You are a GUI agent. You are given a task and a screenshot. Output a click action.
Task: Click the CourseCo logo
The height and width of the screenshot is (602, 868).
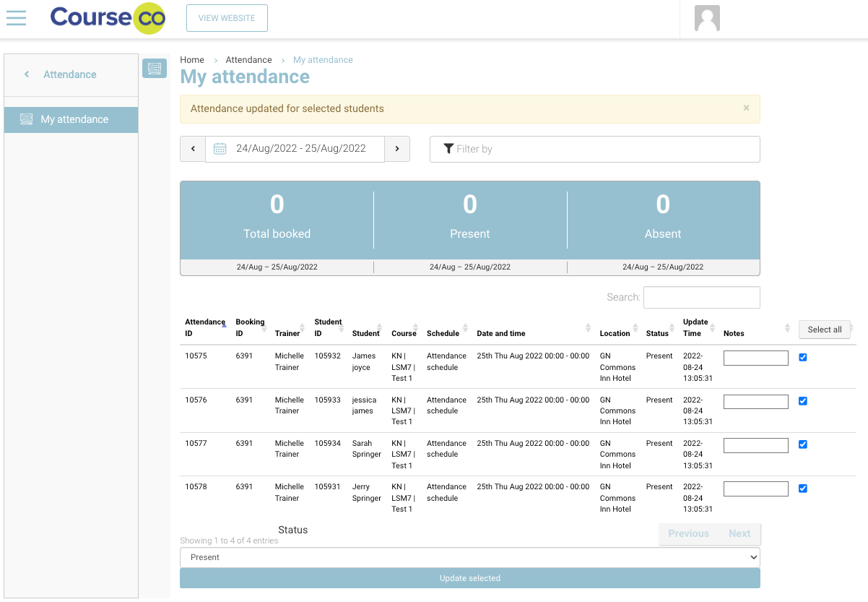pyautogui.click(x=108, y=18)
